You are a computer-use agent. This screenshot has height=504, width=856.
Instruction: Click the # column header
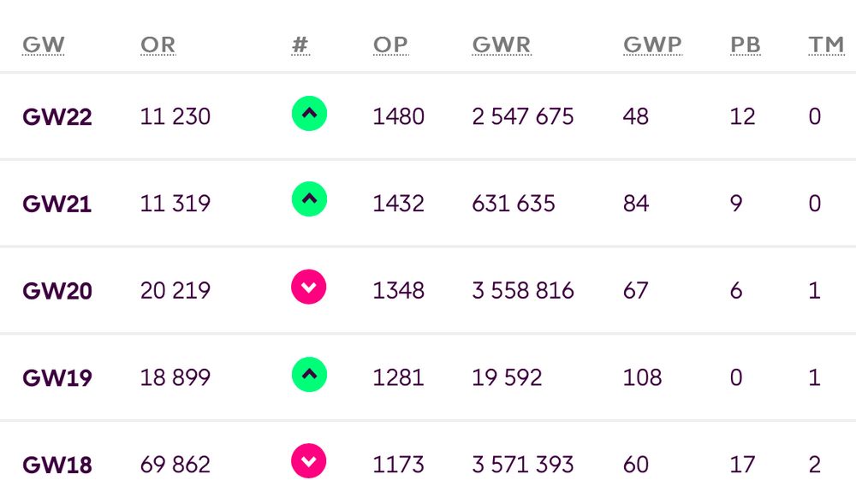tap(300, 44)
